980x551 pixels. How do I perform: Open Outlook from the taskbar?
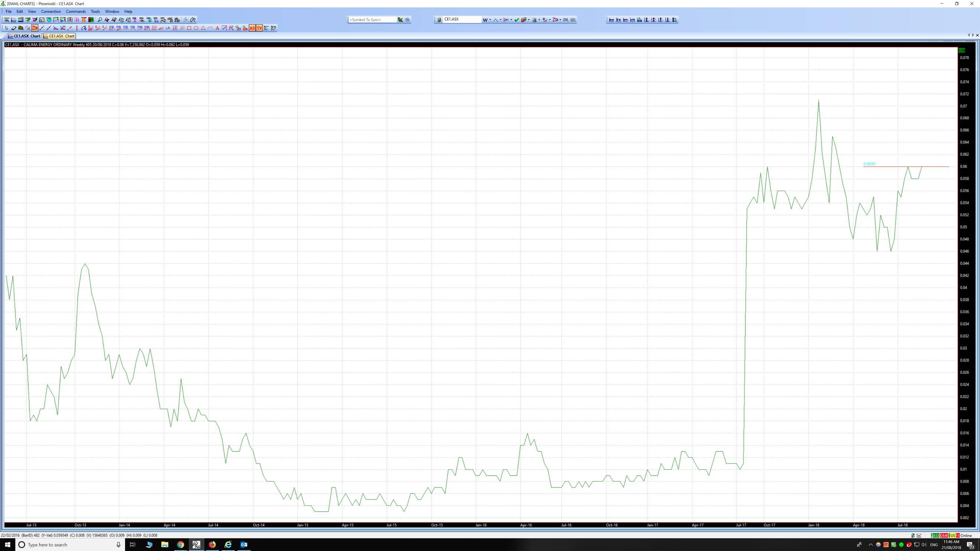(244, 545)
